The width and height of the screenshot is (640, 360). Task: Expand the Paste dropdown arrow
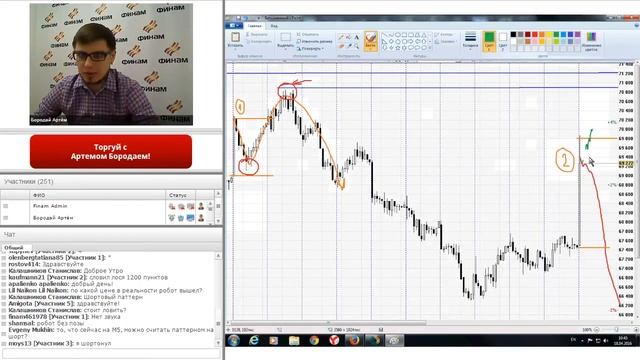coord(235,49)
